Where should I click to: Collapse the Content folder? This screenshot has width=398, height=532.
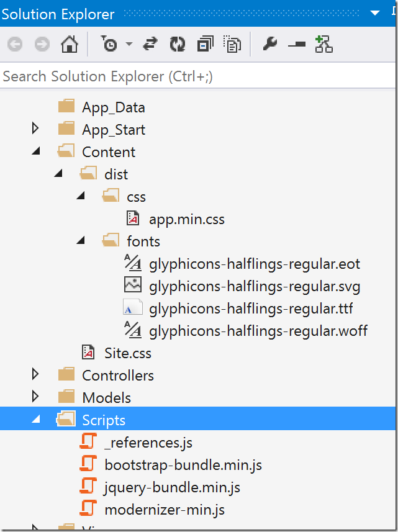tap(36, 151)
